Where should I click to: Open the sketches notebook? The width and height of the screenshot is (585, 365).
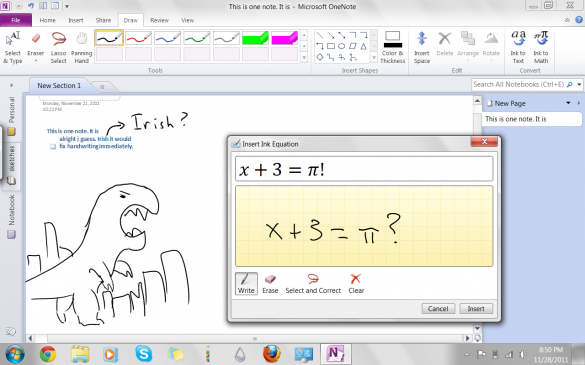(x=11, y=166)
